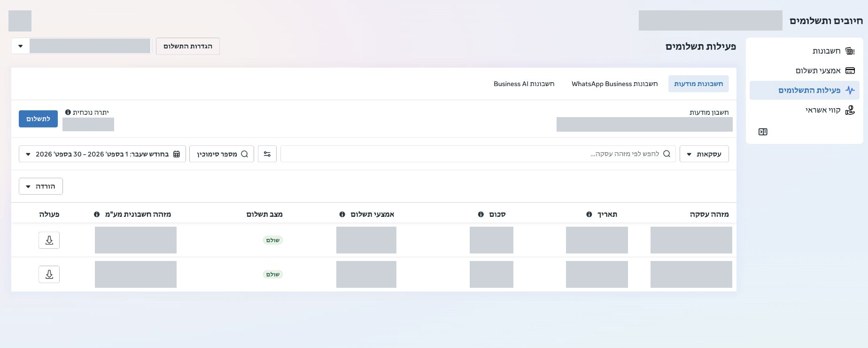Switch to חשבונות Business AI tab
The height and width of the screenshot is (348, 868).
coord(524,84)
